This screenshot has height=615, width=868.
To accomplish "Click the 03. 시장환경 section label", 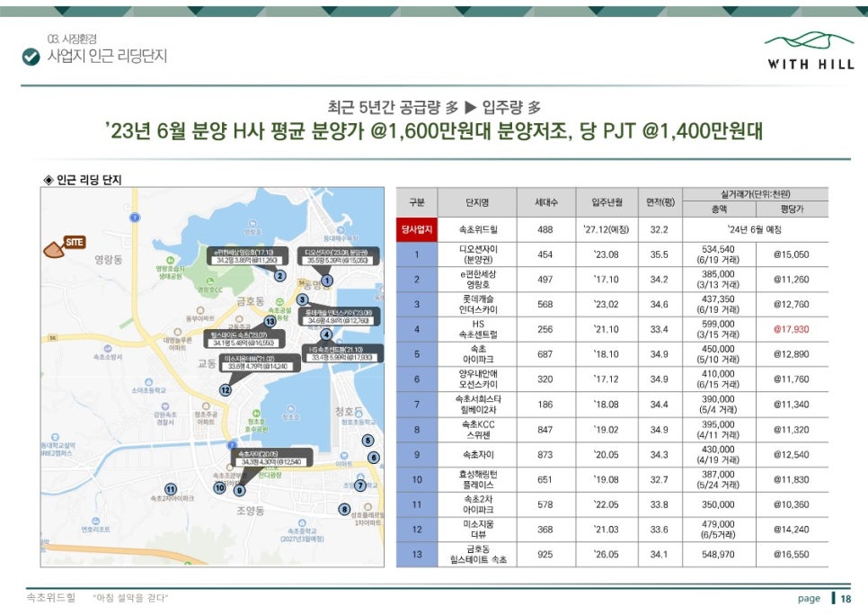I will point(72,39).
